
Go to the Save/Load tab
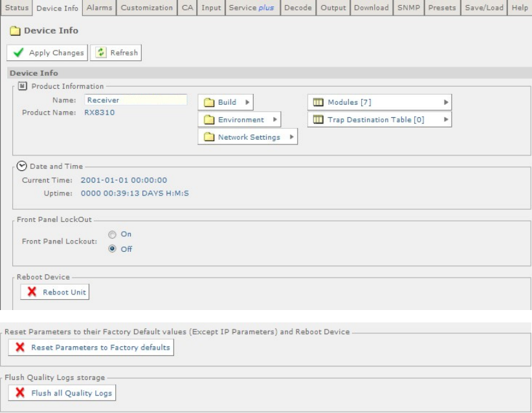tap(484, 8)
